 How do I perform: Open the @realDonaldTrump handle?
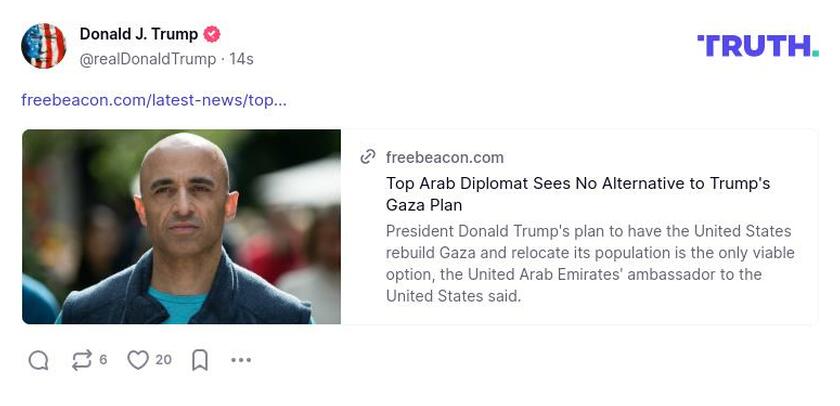point(148,59)
